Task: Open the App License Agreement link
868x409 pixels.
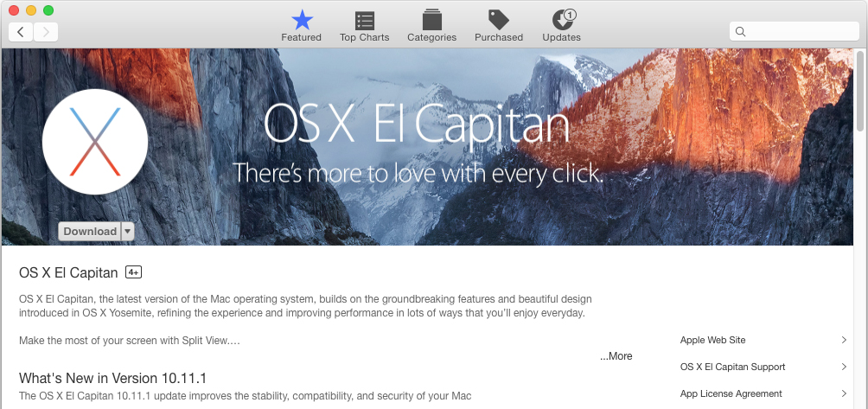Action: click(731, 393)
